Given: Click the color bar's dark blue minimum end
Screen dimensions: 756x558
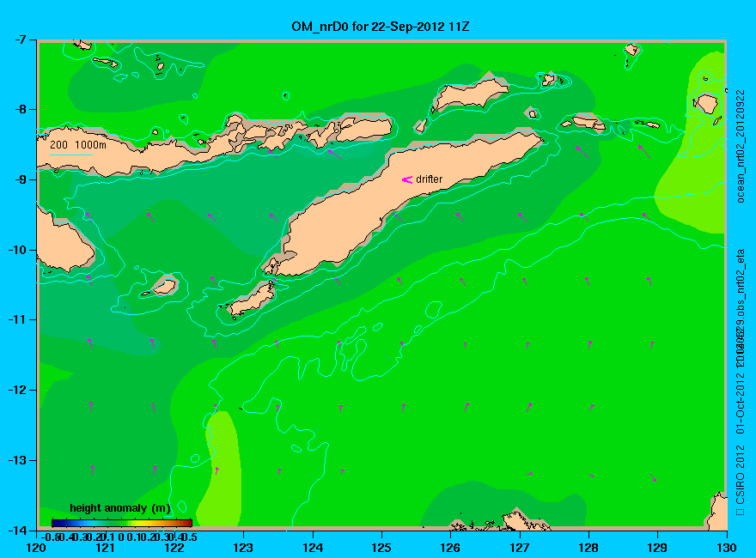Looking at the screenshot, I should [55, 523].
